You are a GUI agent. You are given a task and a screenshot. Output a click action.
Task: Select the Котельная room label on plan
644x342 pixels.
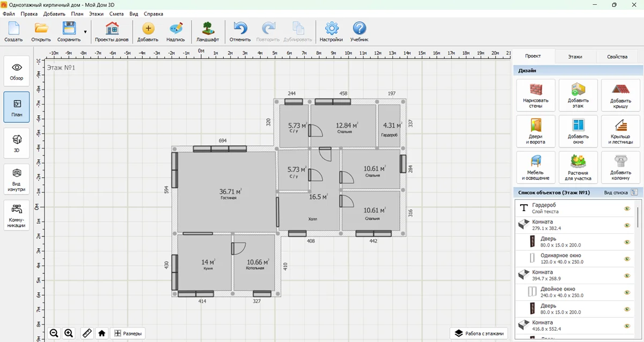pyautogui.click(x=255, y=268)
